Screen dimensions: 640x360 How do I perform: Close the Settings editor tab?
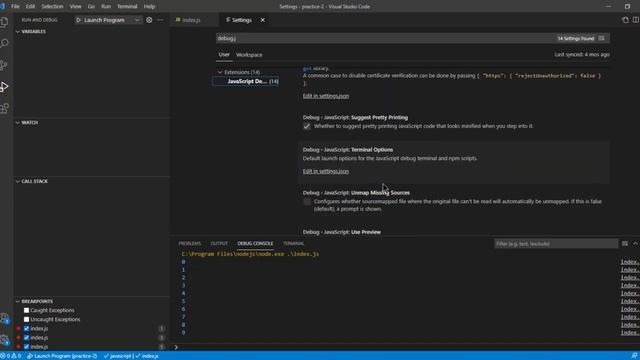tap(262, 20)
